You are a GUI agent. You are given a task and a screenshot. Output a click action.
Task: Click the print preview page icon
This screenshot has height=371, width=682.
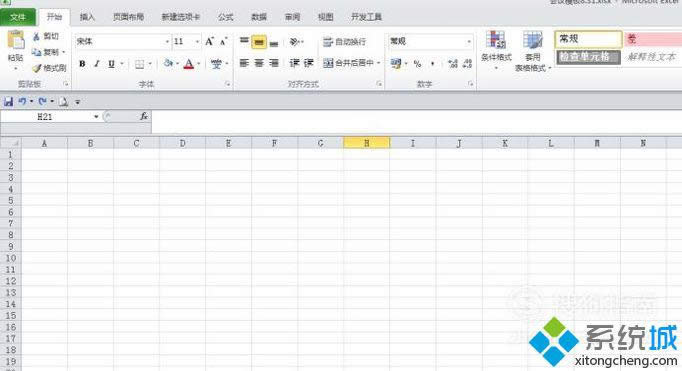click(64, 102)
